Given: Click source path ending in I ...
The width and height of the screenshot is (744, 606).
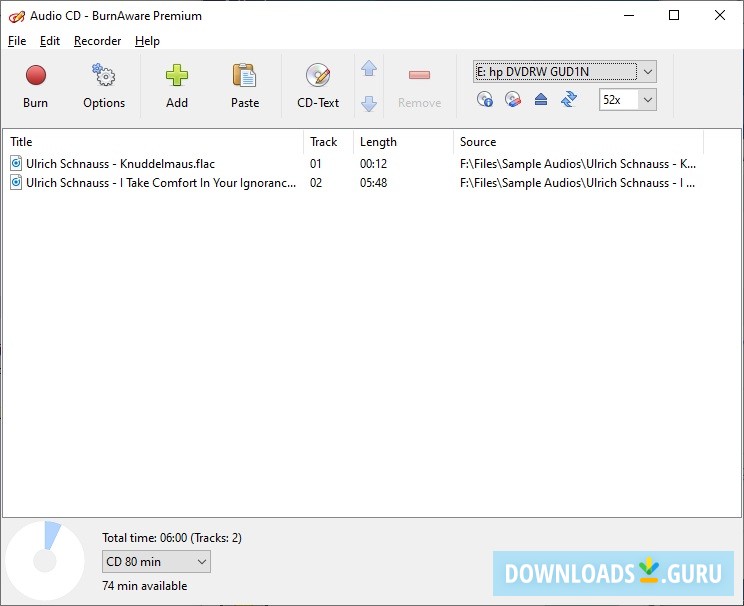Looking at the screenshot, I should coord(577,183).
